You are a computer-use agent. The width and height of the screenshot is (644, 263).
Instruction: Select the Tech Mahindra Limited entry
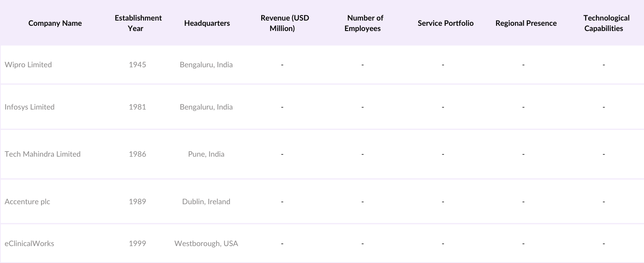coord(42,154)
